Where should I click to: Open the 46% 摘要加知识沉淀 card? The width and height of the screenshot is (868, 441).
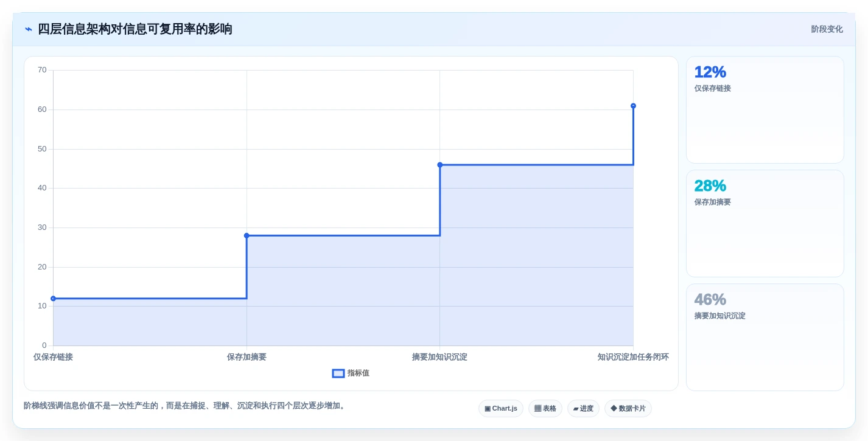point(765,338)
